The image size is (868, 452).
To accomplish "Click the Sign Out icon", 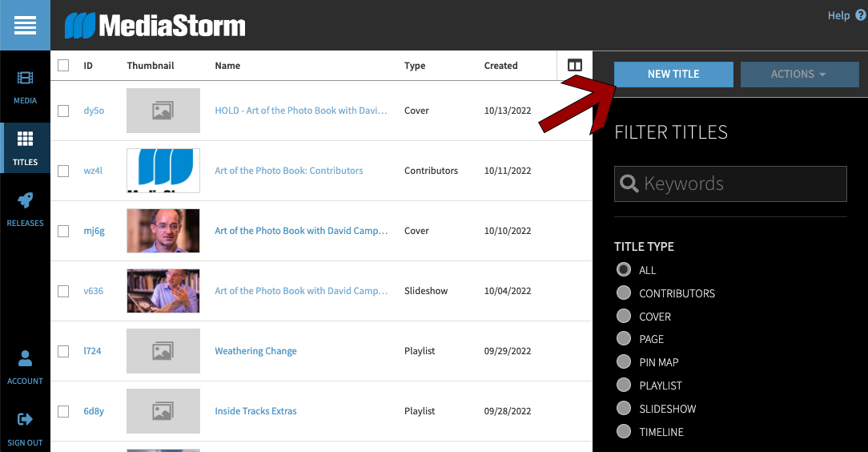I will 25,427.
